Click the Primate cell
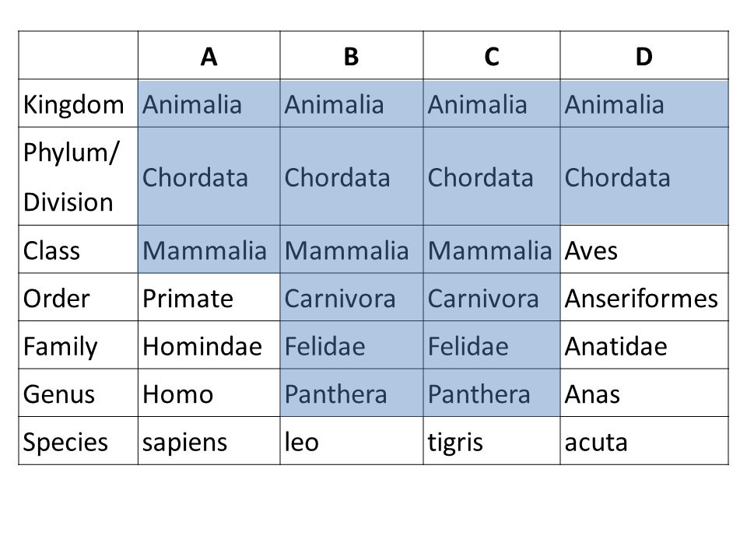 pos(209,297)
